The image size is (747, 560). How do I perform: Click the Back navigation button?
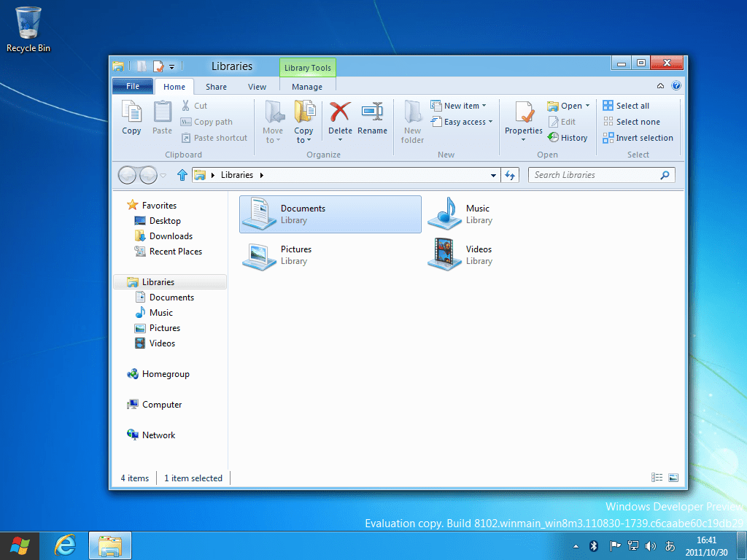(127, 175)
